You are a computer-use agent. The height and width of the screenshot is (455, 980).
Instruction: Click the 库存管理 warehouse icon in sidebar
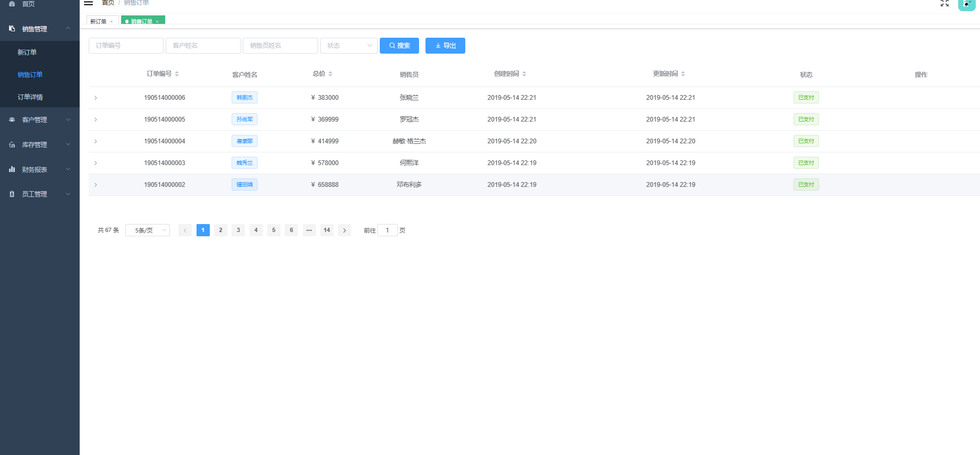tap(12, 144)
